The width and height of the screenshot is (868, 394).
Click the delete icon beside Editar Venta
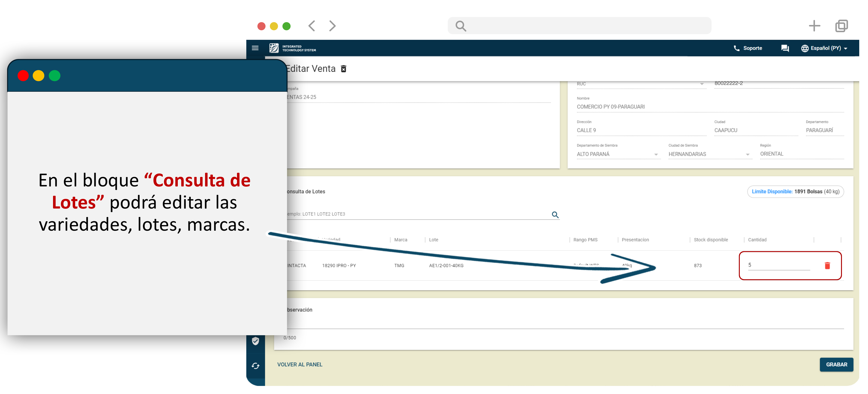click(x=344, y=69)
